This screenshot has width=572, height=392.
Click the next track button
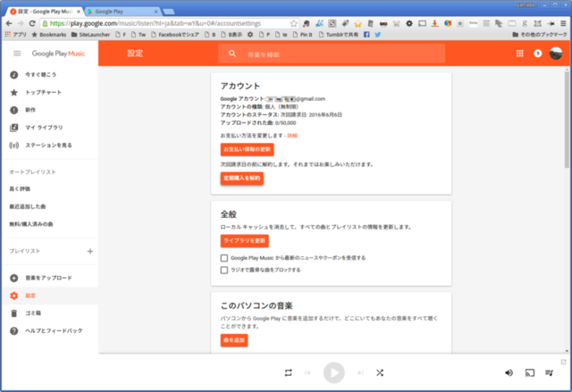click(360, 372)
